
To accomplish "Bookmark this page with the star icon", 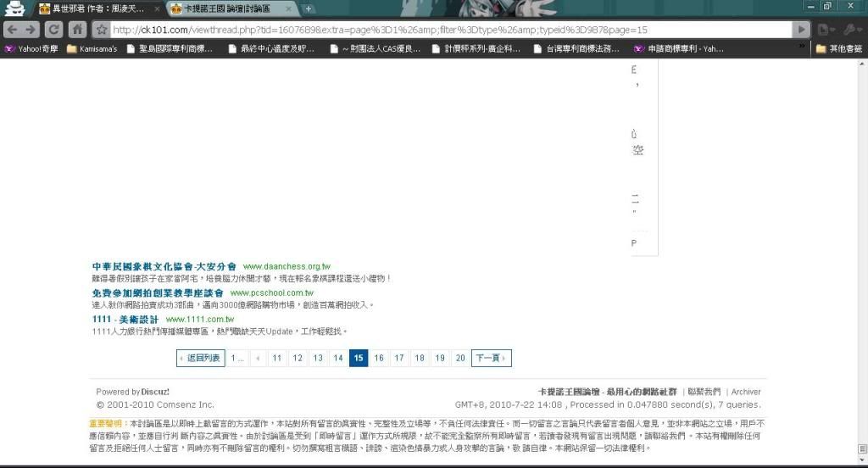I will (x=101, y=30).
